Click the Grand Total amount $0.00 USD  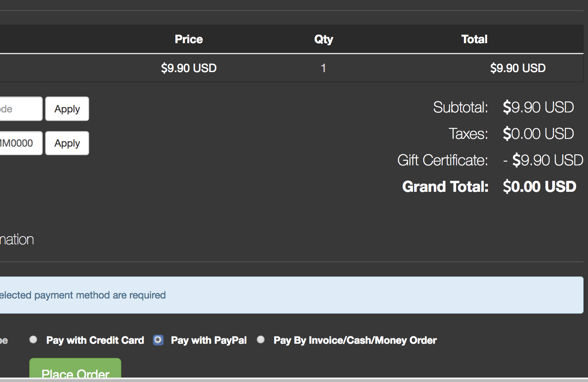(x=539, y=187)
